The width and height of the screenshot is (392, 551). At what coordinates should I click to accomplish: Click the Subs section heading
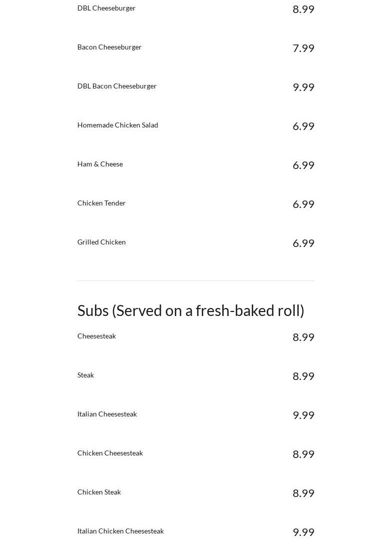[191, 310]
